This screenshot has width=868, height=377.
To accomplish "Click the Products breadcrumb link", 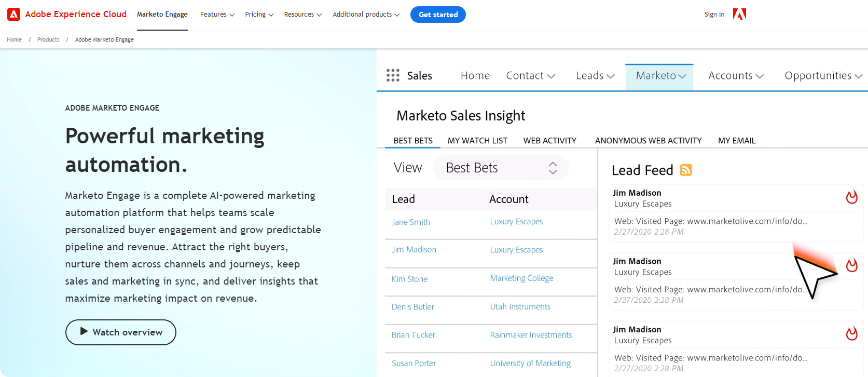I will click(x=48, y=39).
